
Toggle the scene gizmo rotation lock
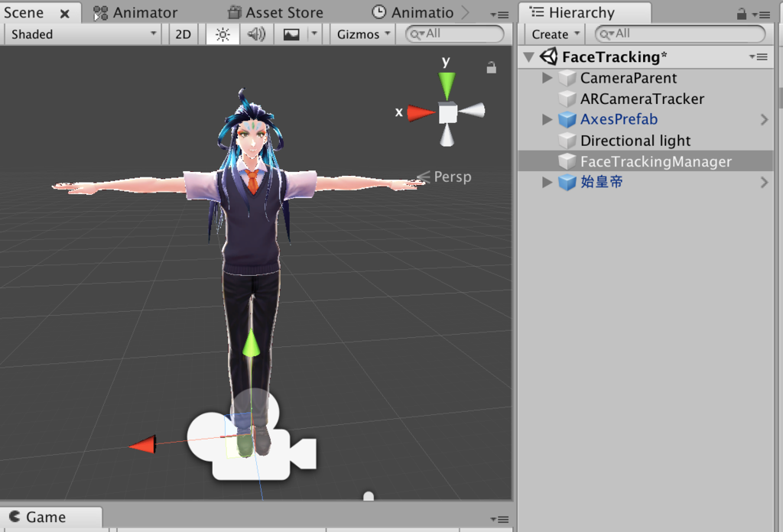click(x=492, y=67)
